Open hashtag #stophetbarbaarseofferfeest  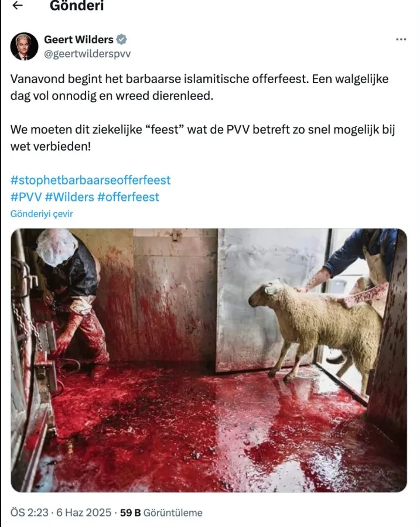90,180
